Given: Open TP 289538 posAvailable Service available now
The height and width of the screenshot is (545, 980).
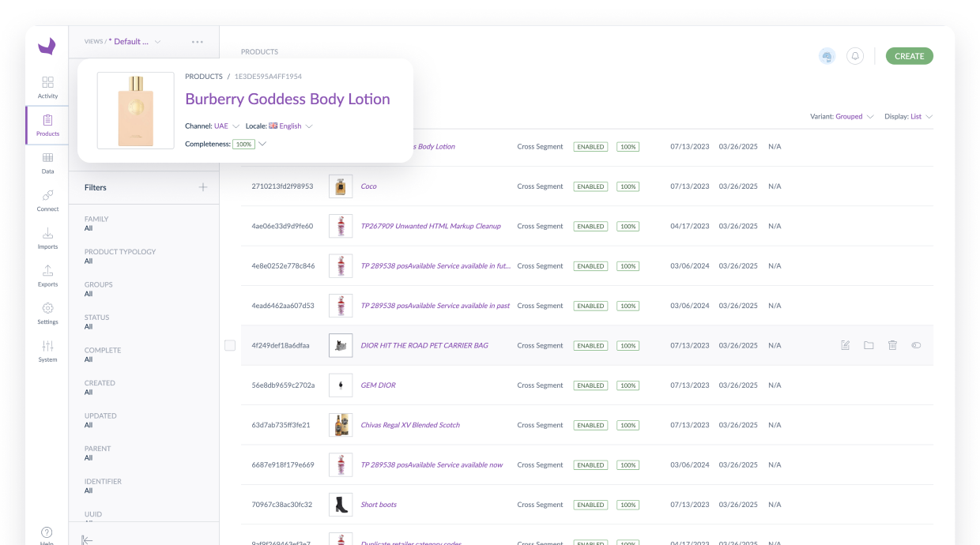Looking at the screenshot, I should 432,464.
